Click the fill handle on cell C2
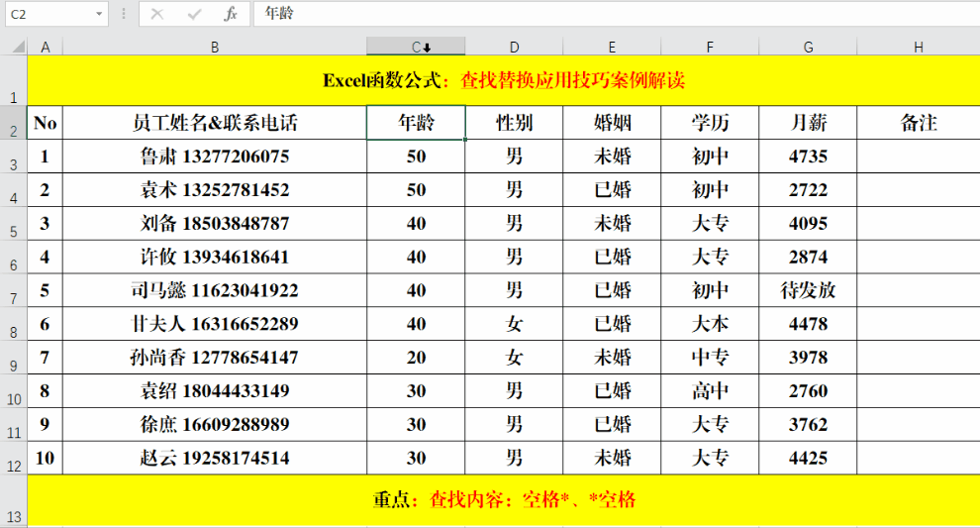980x528 pixels. (x=465, y=140)
